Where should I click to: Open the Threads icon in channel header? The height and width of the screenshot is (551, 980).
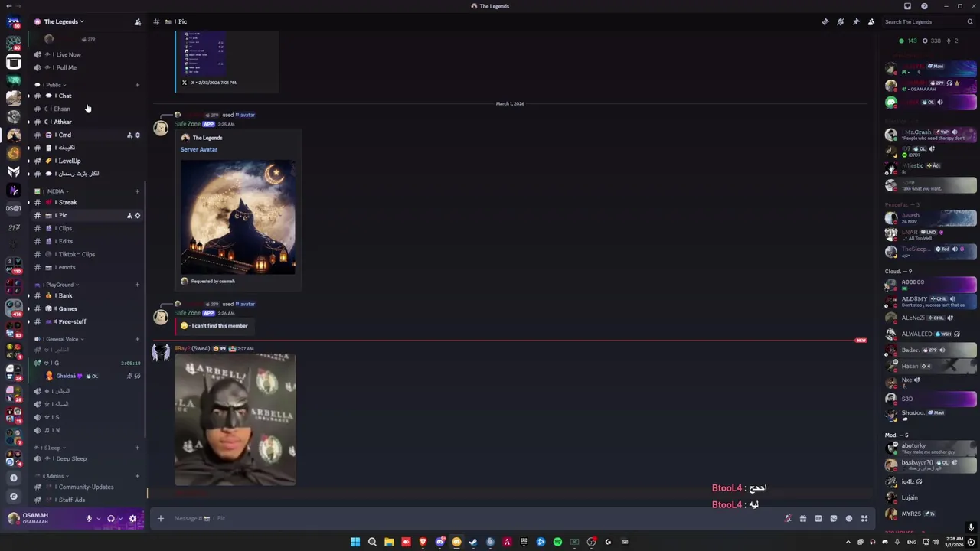825,21
